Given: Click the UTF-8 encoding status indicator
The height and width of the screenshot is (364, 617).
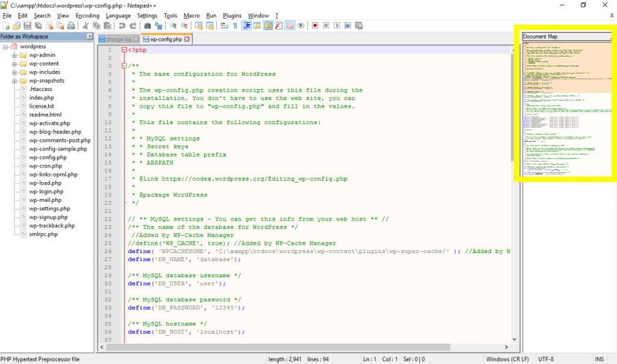Looking at the screenshot, I should click(x=546, y=357).
